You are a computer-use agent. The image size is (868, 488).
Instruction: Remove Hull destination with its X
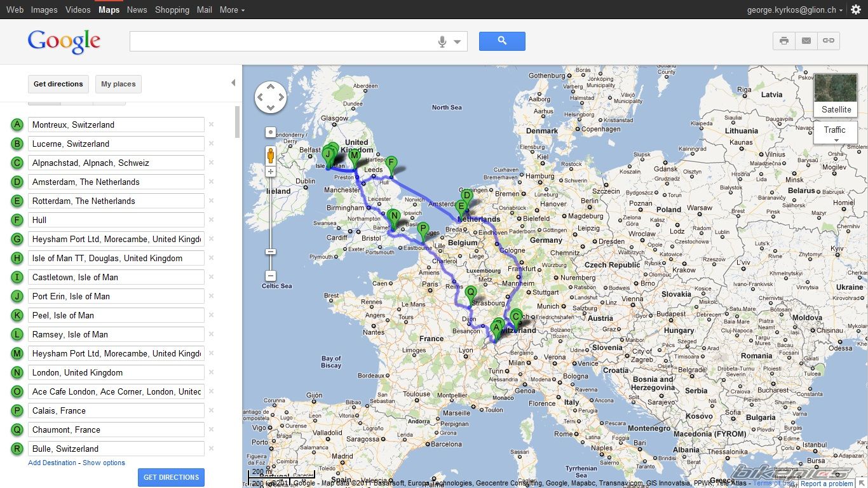coord(211,220)
